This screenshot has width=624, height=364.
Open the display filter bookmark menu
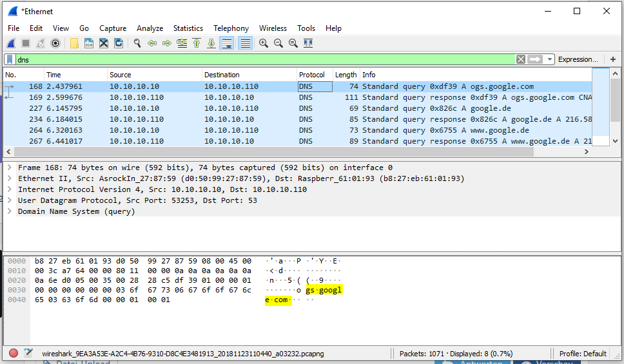pyautogui.click(x=10, y=59)
